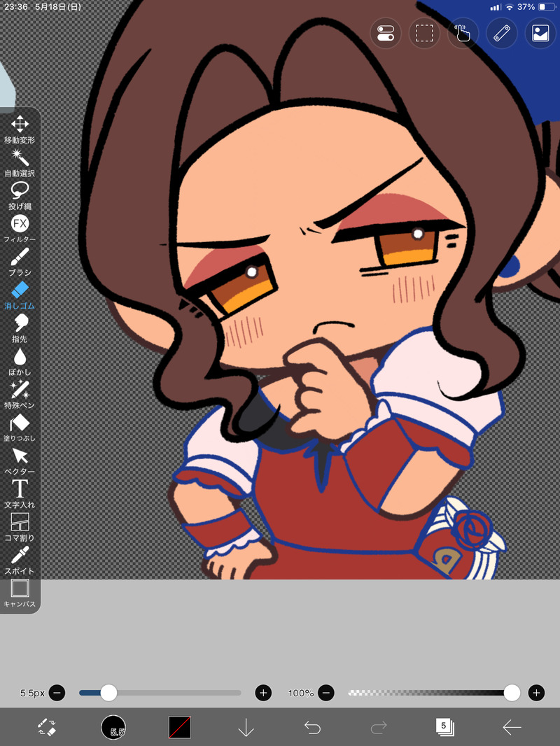Click the opacity slider handle
This screenshot has height=746, width=560.
pos(512,693)
